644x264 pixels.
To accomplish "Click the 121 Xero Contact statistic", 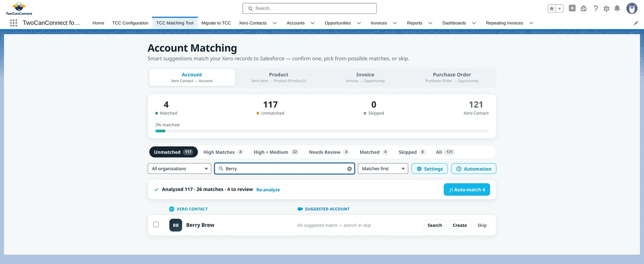I will [x=476, y=108].
